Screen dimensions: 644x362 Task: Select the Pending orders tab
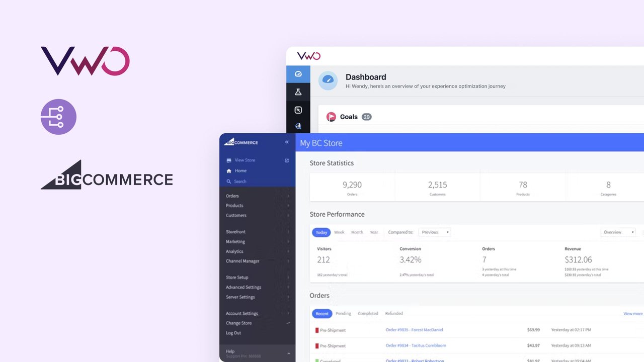(343, 314)
